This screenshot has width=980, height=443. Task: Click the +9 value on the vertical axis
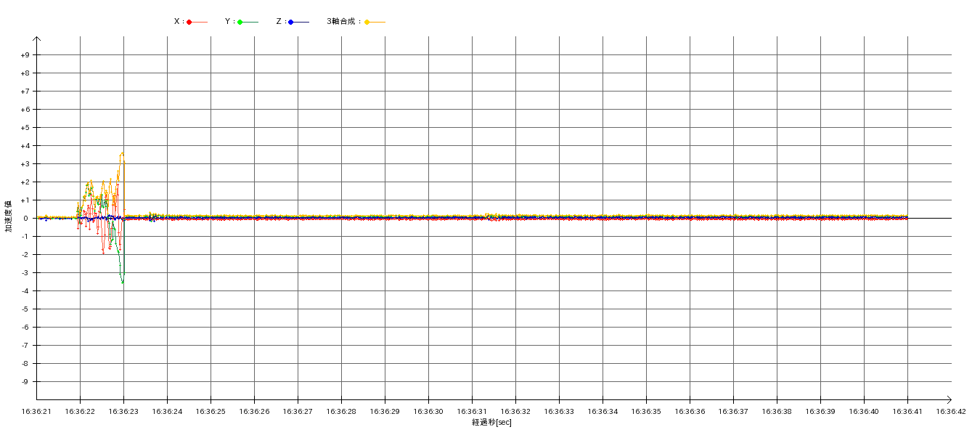point(25,55)
